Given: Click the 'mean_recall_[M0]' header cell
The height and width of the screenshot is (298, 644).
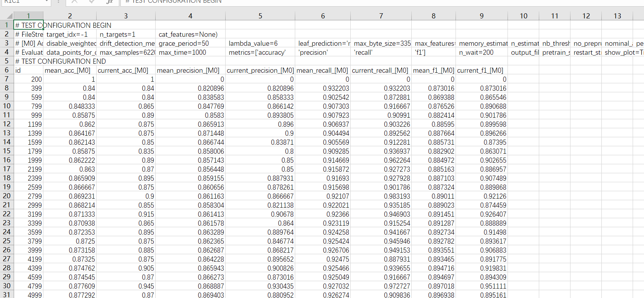Looking at the screenshot, I should [x=323, y=70].
